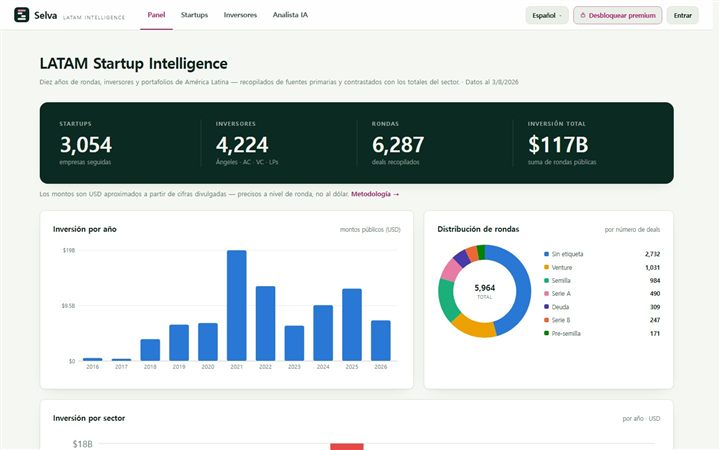Viewport: 720px width, 450px height.
Task: Click the green Semilla donut segment
Action: tap(446, 299)
